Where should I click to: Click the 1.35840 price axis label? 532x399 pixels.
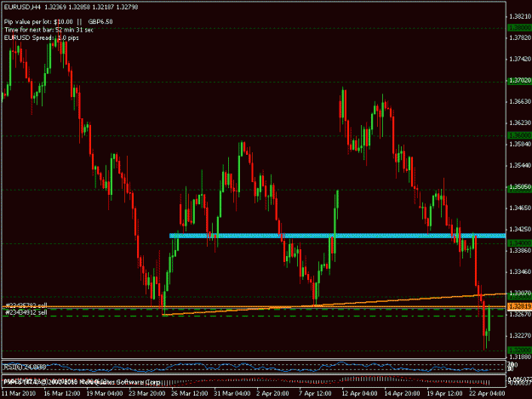520,144
